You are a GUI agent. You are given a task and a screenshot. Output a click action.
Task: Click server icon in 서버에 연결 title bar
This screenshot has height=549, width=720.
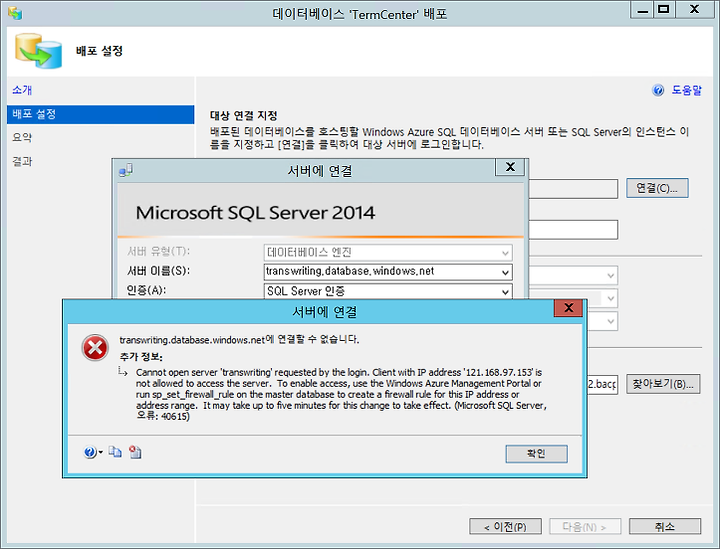click(126, 170)
